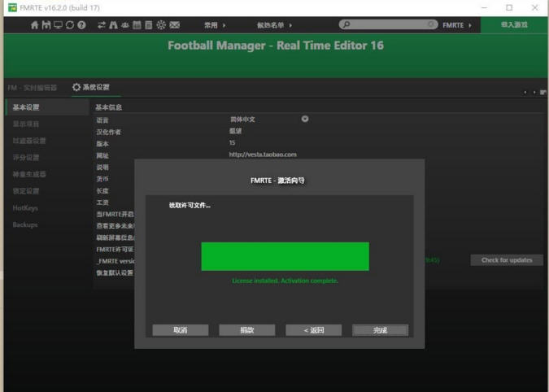Image resolution: width=549 pixels, height=392 pixels.
Task: Switch to FM - 实时编辑器 tab
Action: (33, 88)
